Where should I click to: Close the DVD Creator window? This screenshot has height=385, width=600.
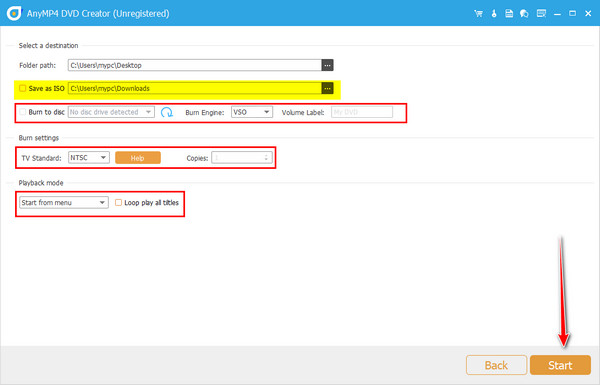click(x=588, y=14)
